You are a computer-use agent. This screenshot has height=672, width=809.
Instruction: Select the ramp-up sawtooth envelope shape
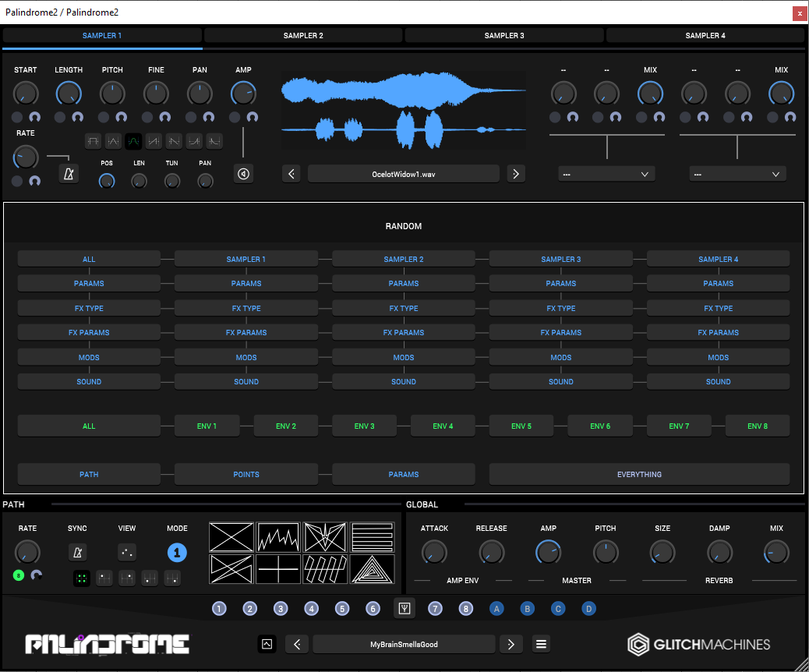[x=154, y=141]
